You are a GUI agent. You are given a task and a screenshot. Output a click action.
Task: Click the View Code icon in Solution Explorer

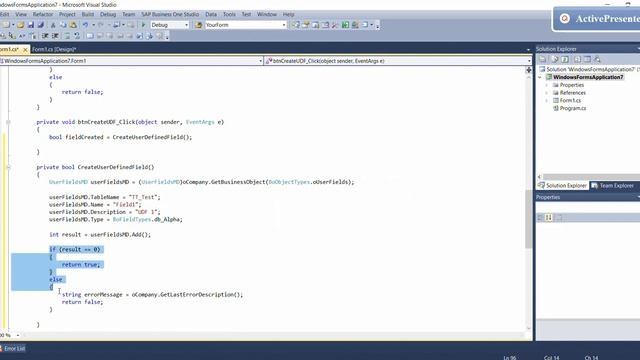tap(577, 59)
